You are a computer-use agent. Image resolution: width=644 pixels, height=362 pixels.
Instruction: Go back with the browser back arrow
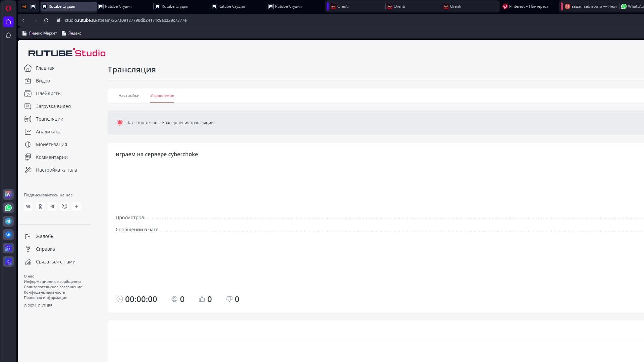click(x=23, y=20)
